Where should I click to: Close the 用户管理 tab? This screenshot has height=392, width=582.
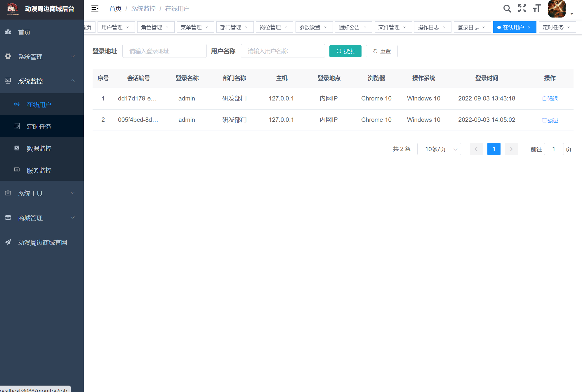click(128, 27)
